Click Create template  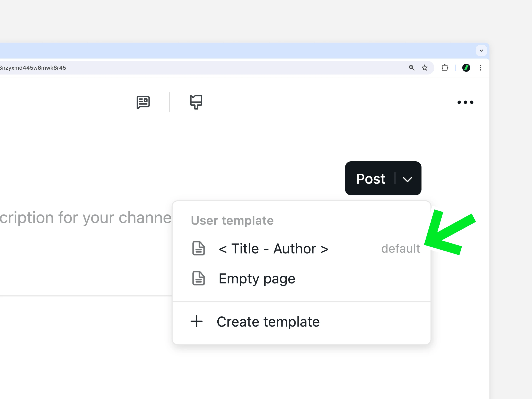301,322
